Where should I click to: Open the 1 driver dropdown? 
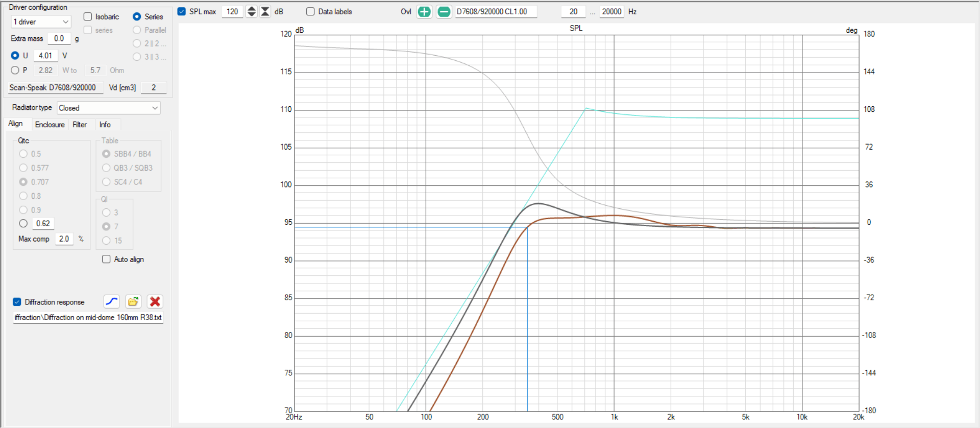(x=41, y=22)
